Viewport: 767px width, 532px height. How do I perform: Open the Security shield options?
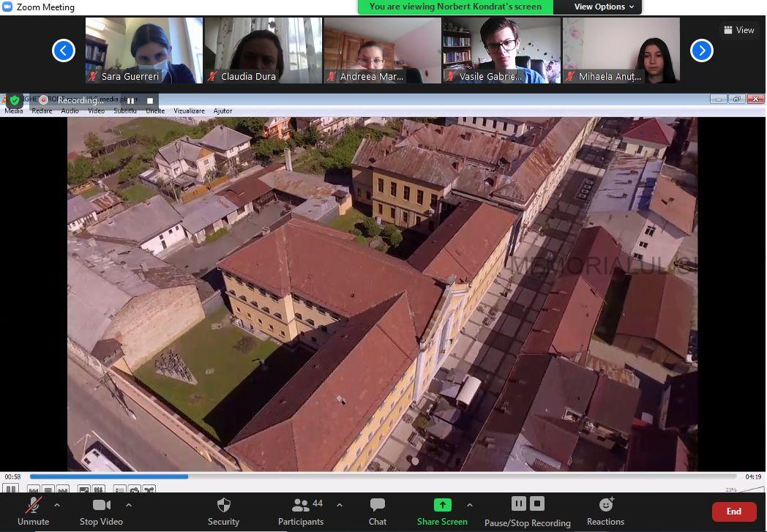pyautogui.click(x=223, y=512)
